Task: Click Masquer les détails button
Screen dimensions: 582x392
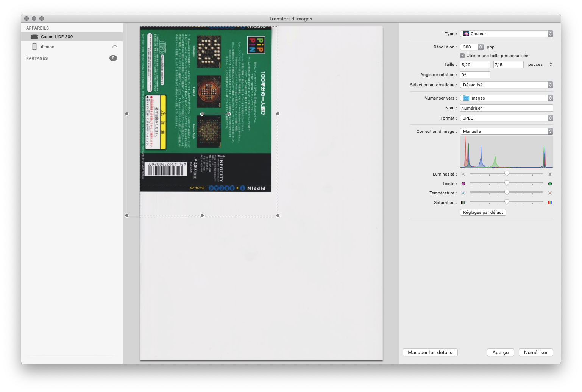Action: 430,352
